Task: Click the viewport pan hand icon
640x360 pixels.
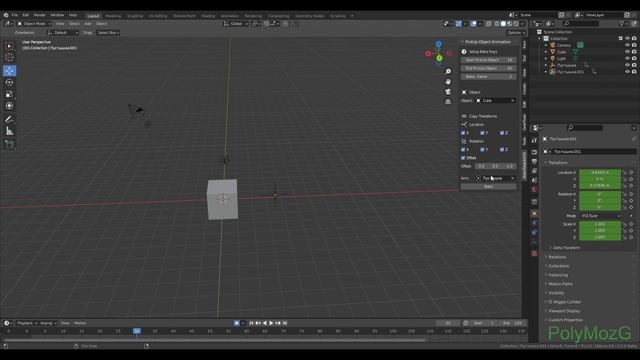Action: click(x=448, y=82)
